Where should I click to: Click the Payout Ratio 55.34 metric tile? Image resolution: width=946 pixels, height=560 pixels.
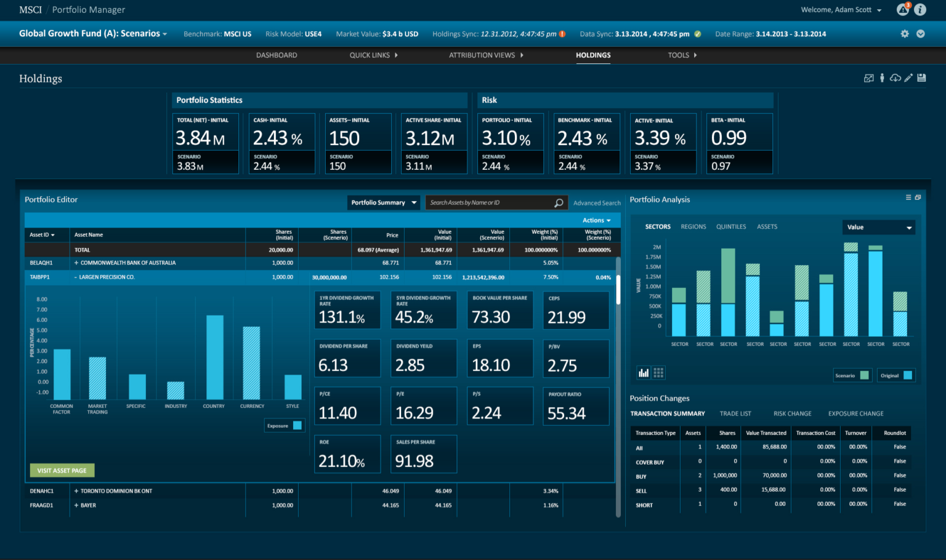(576, 406)
